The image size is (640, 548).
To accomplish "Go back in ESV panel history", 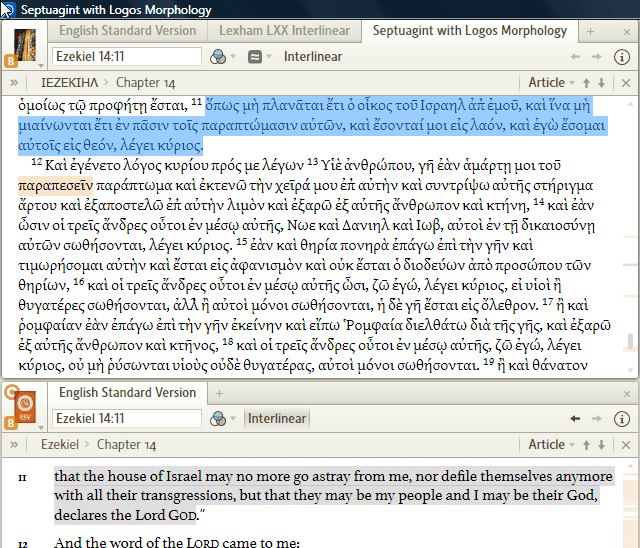I will 575,419.
